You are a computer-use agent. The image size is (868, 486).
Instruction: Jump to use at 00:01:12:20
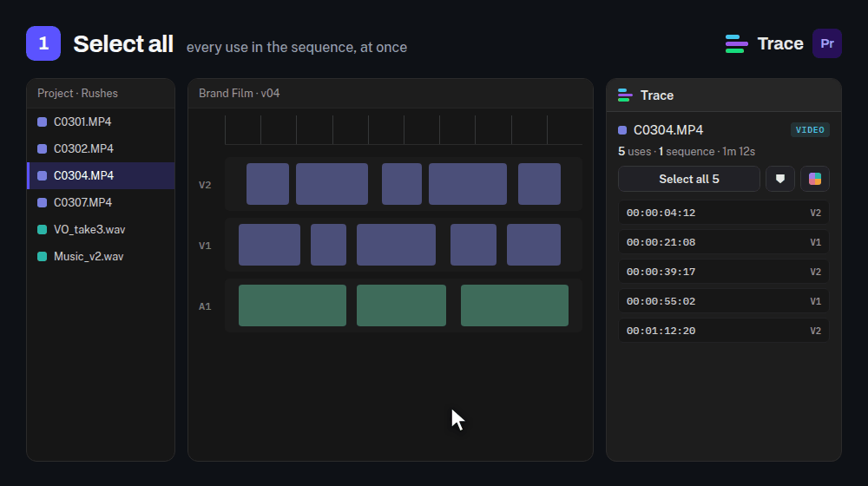click(724, 331)
